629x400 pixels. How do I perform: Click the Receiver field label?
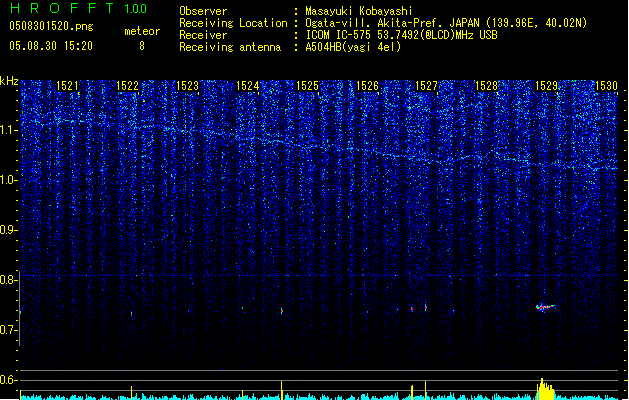(203, 35)
